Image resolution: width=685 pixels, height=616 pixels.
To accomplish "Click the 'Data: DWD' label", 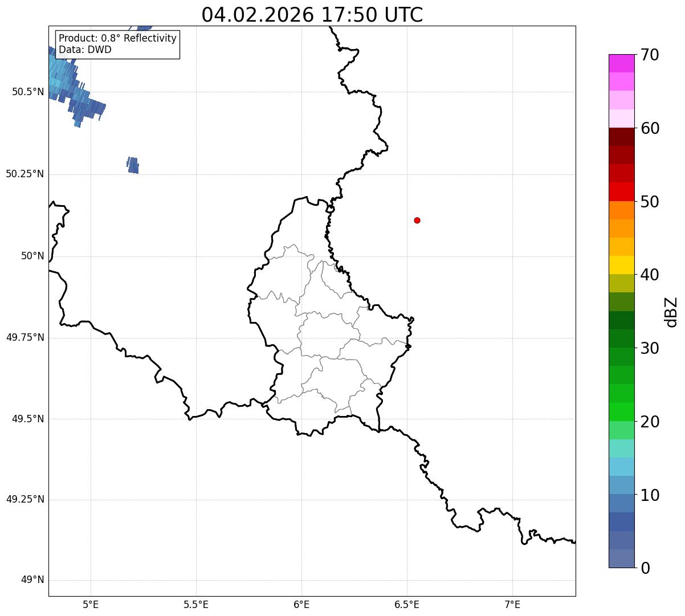I will [85, 50].
